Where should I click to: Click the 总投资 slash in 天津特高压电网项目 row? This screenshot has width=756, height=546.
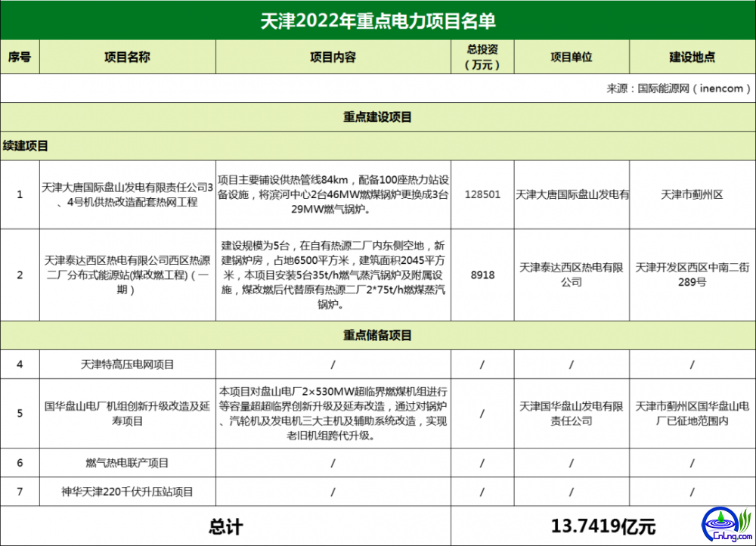(482, 365)
